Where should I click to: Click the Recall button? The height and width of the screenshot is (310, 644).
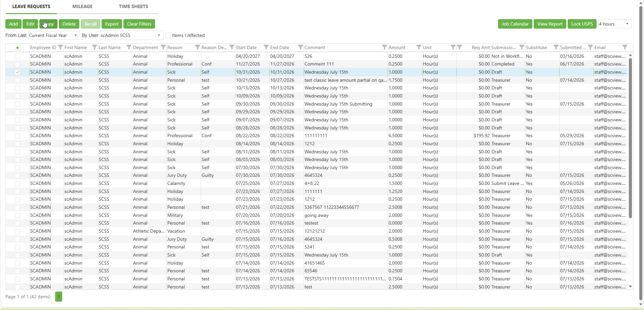[x=90, y=24]
